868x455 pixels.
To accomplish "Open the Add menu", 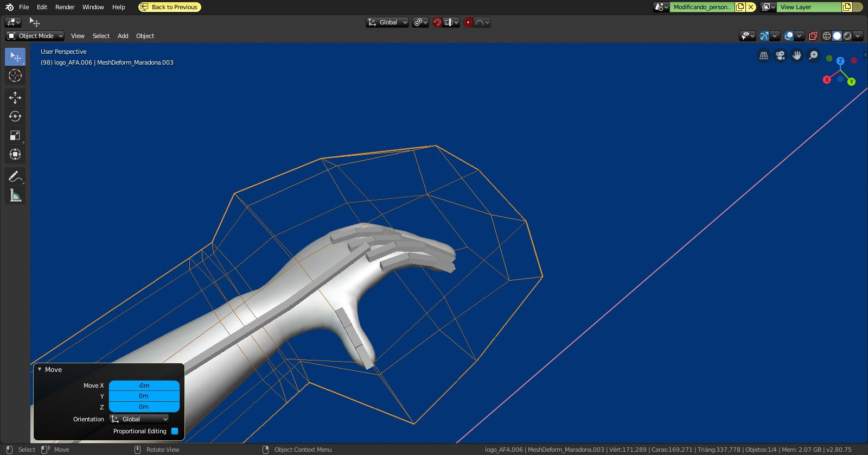I will click(x=123, y=36).
